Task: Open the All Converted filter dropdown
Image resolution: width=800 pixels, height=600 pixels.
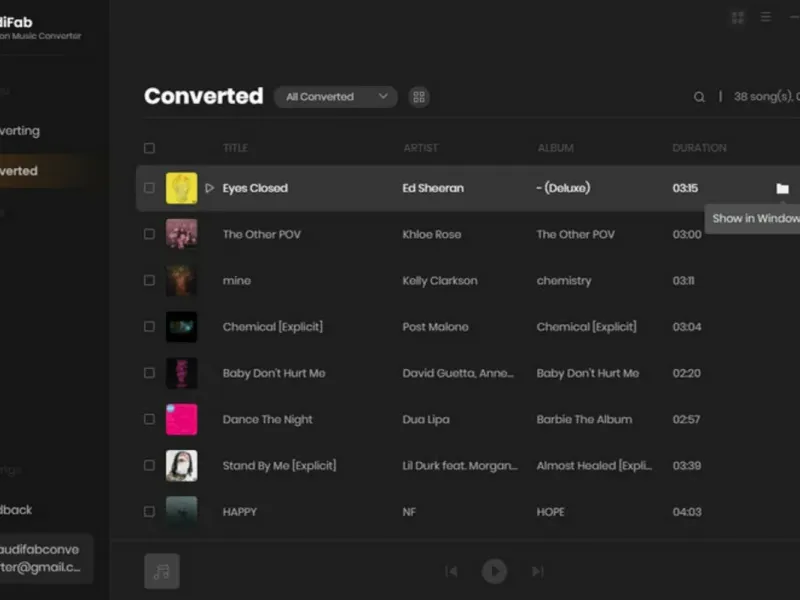Action: [336, 97]
